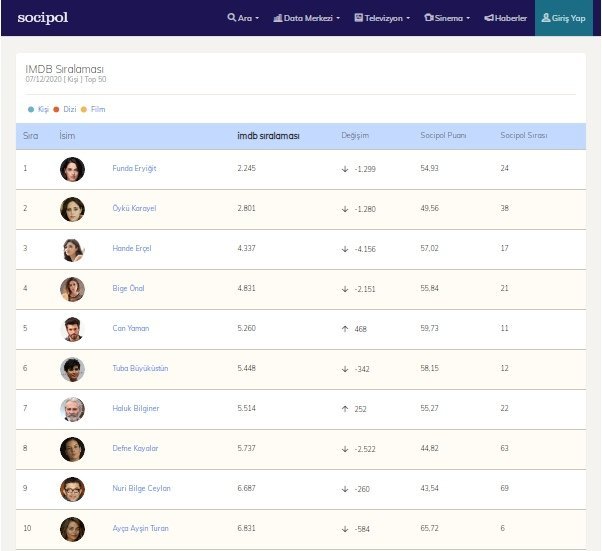Image resolution: width=602 pixels, height=551 pixels.
Task: Expand the Data Merkezi menu
Action: (307, 18)
